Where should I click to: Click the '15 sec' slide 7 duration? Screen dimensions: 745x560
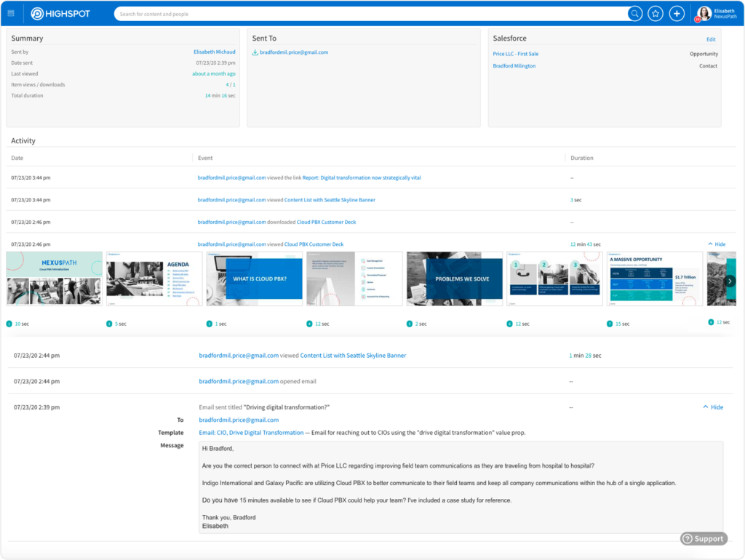(x=623, y=324)
